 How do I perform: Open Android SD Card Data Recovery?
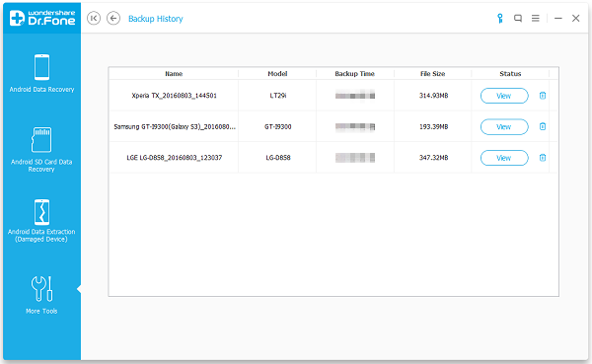pyautogui.click(x=41, y=150)
